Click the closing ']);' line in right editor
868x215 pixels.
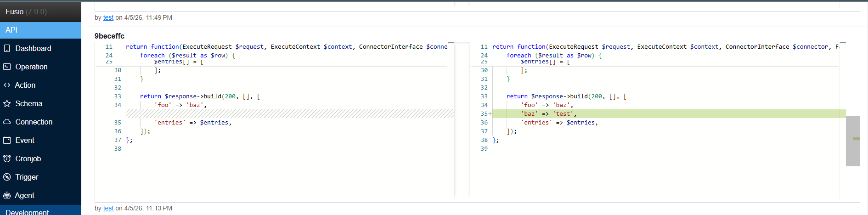point(512,131)
